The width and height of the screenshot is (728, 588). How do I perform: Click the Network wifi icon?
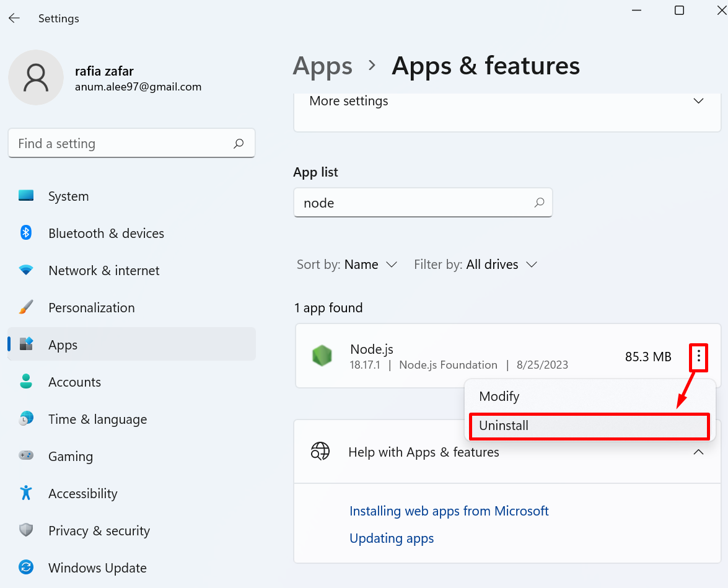tap(26, 270)
